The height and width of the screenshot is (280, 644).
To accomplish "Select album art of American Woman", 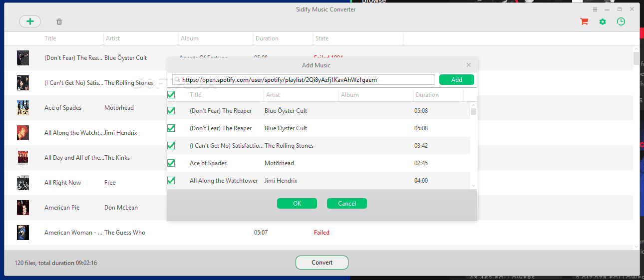I will 23,233.
